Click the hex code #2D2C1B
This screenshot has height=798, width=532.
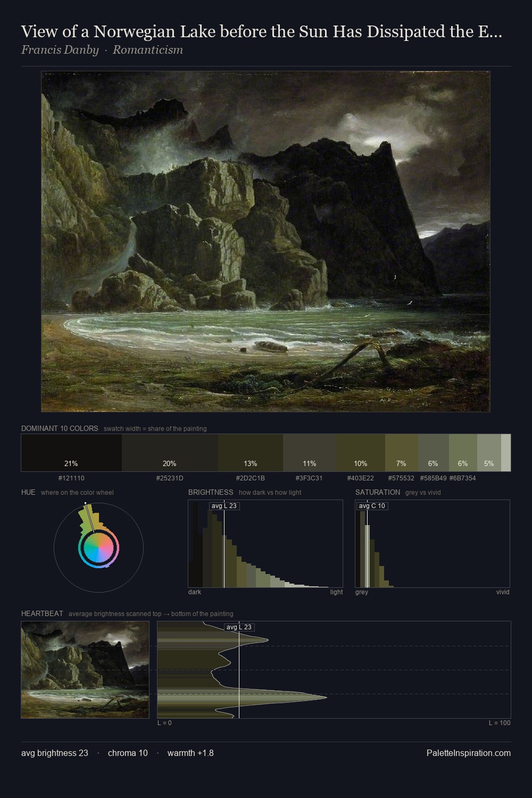(x=251, y=478)
